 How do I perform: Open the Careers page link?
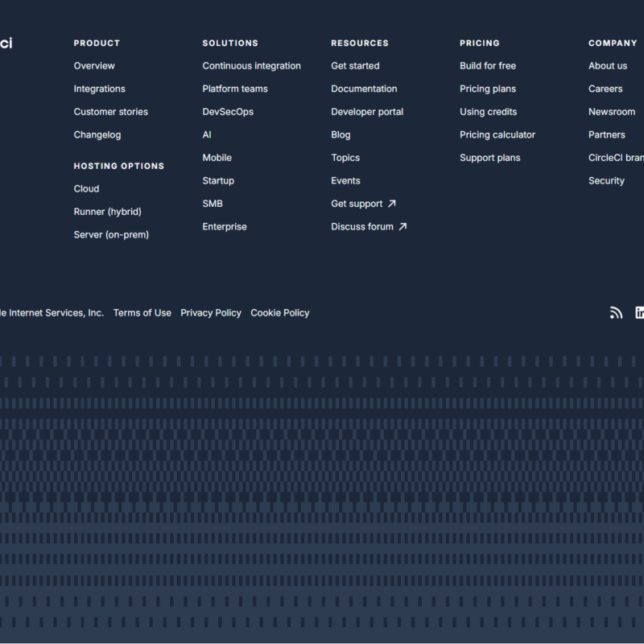[x=605, y=89]
